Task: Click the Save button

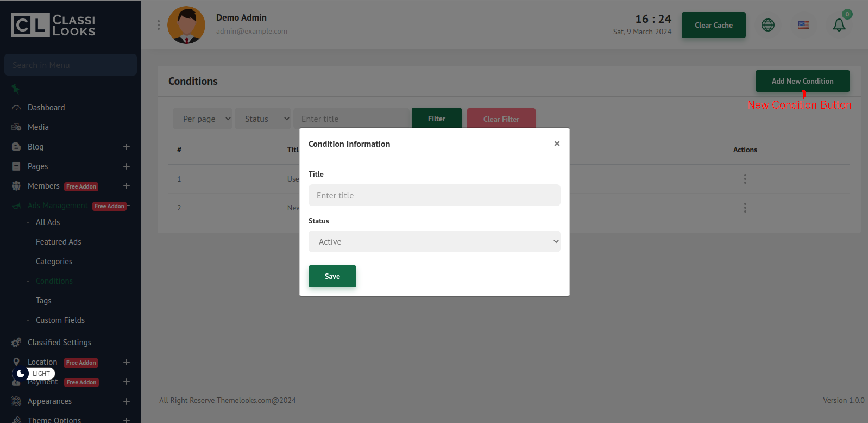Action: (332, 276)
